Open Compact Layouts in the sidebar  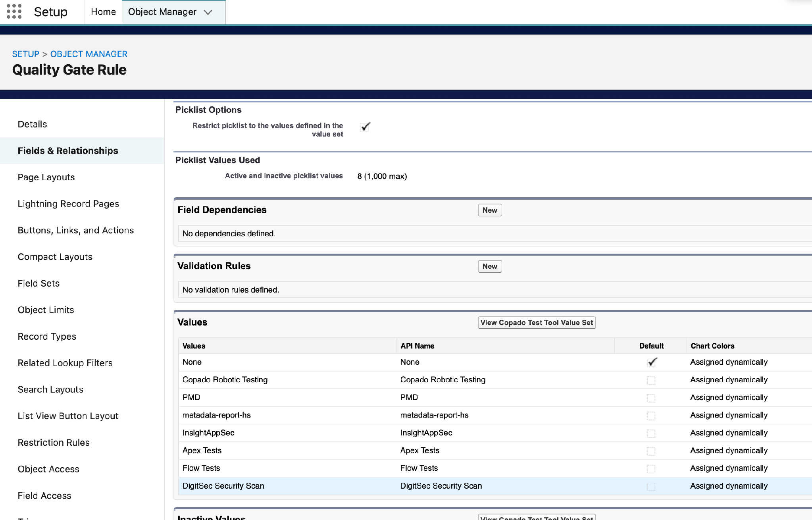coord(55,257)
